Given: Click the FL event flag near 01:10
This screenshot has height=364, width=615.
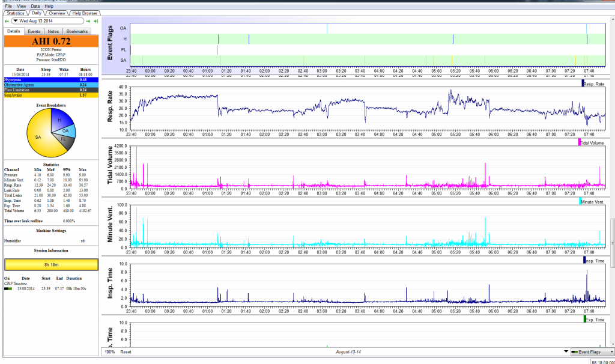Looking at the screenshot, I should tap(217, 50).
